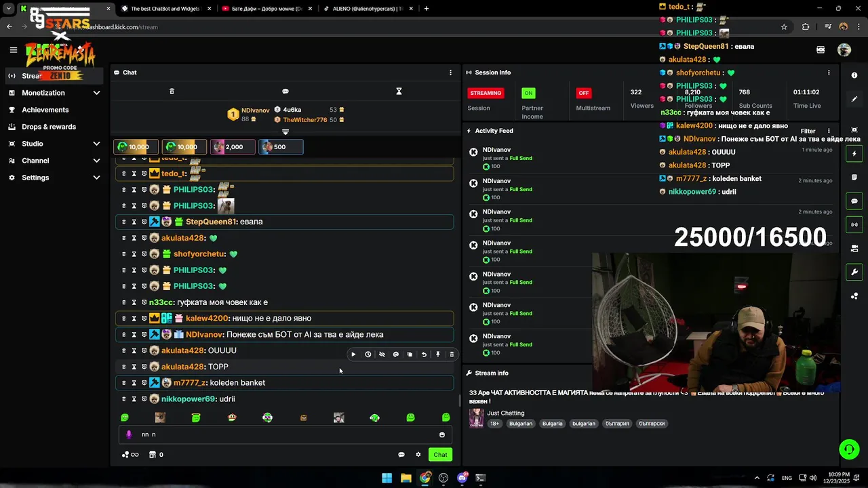Click the info icon in right sidebar
Viewport: 868px width, 488px height.
click(x=854, y=75)
